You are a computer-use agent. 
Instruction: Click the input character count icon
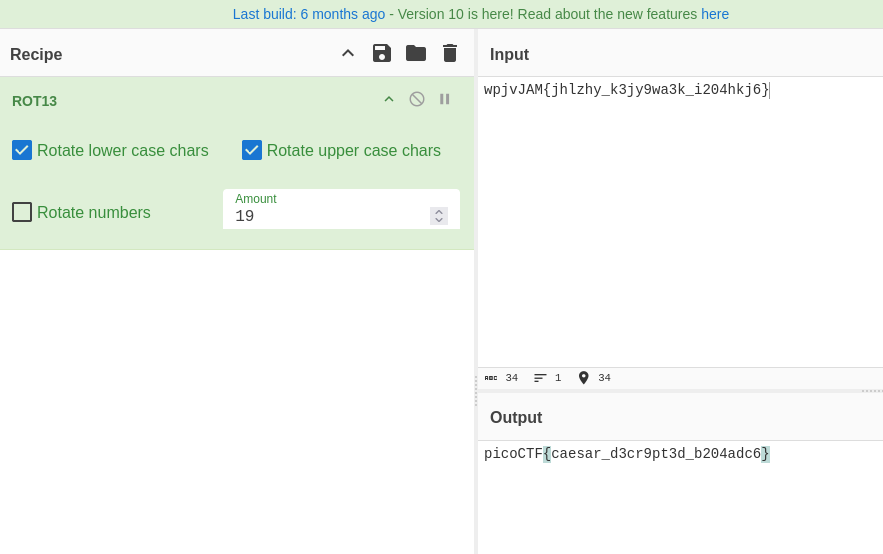coord(491,378)
